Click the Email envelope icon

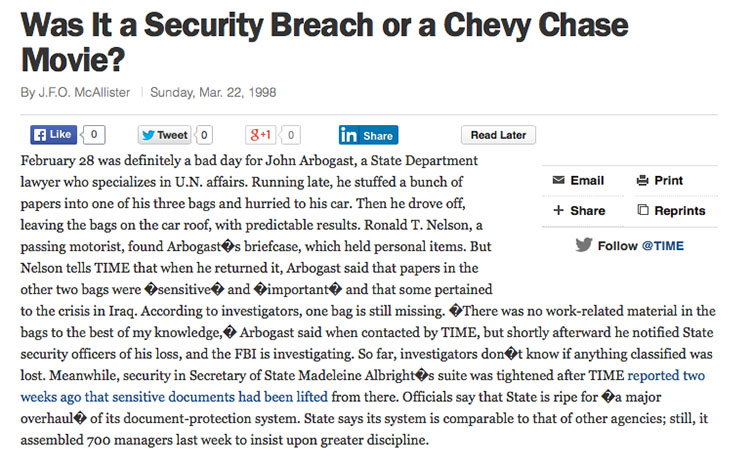[559, 181]
